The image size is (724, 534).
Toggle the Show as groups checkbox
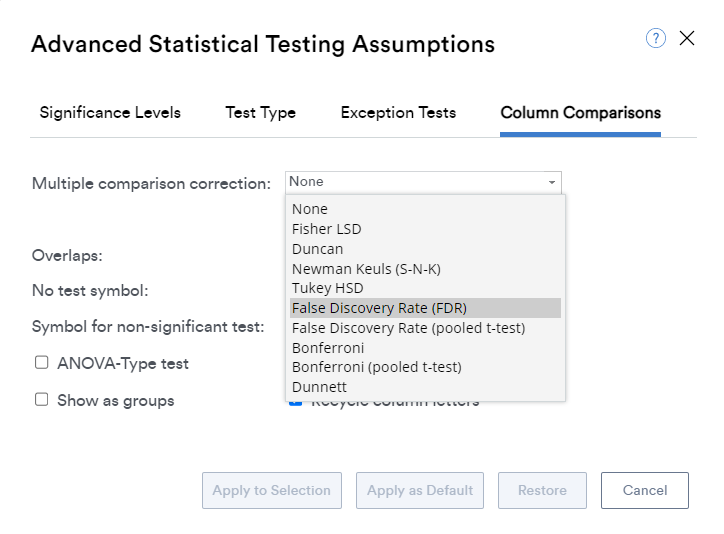(x=42, y=400)
